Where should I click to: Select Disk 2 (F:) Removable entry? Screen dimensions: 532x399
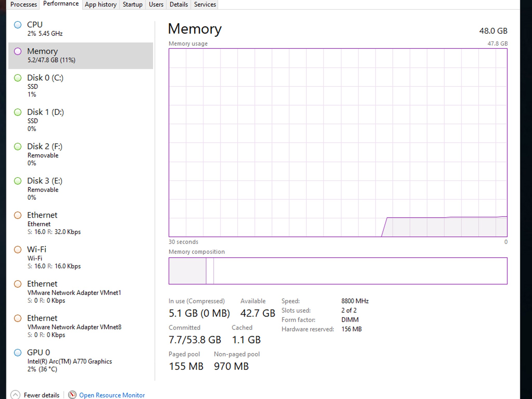click(x=81, y=154)
